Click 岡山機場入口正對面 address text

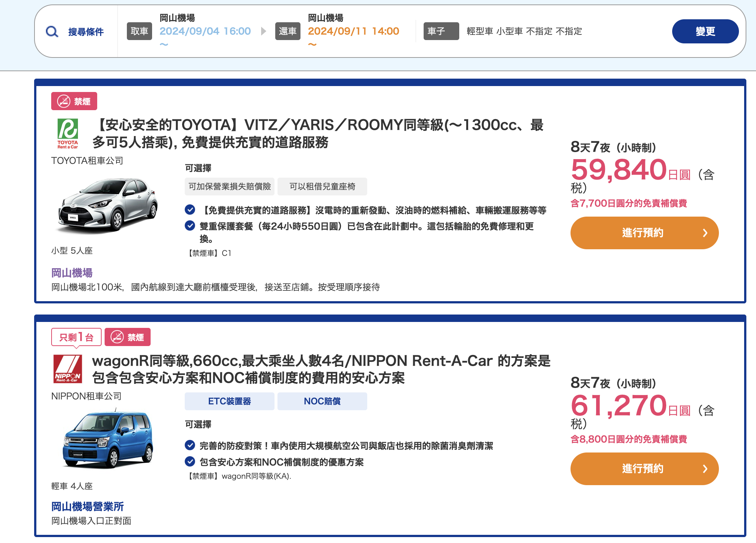pos(91,521)
